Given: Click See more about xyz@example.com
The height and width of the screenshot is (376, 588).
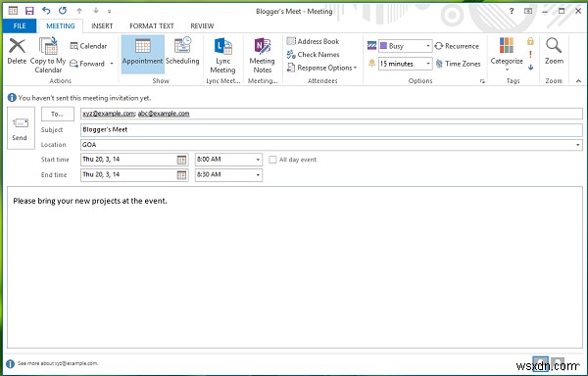Looking at the screenshot, I should click(x=58, y=363).
